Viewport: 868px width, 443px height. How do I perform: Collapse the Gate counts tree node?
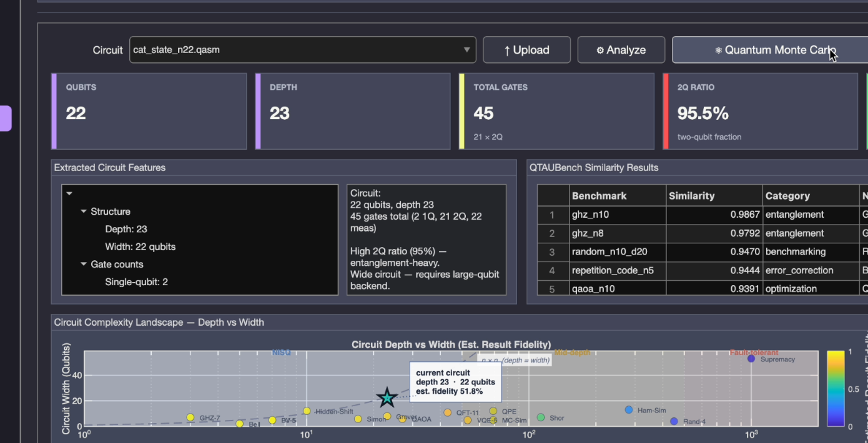[84, 264]
